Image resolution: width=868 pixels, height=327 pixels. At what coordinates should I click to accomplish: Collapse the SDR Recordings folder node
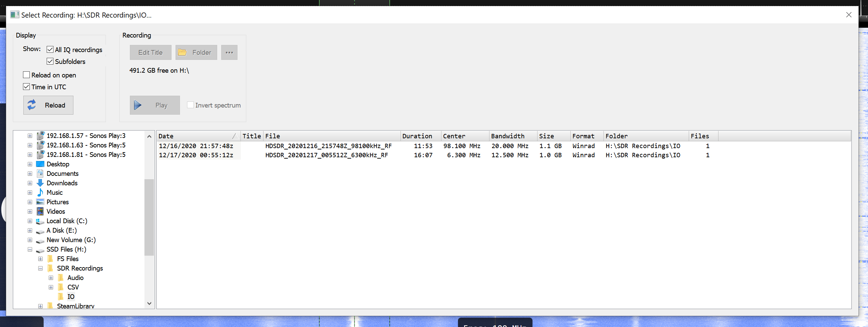click(40, 268)
